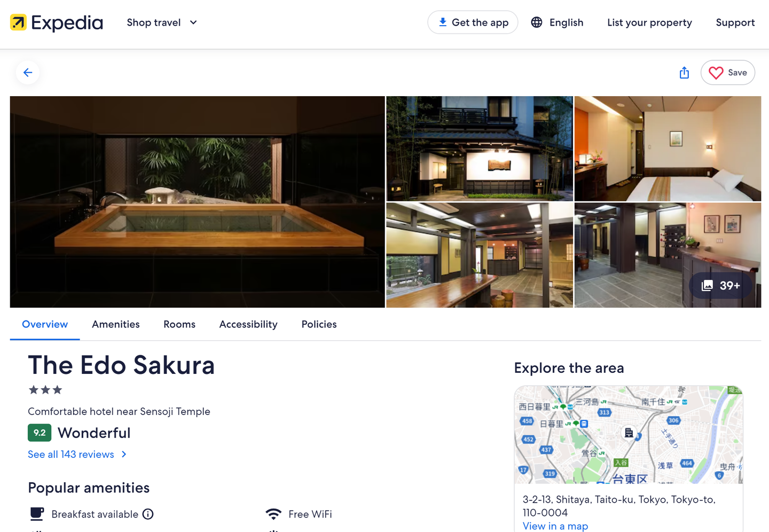The width and height of the screenshot is (769, 532).
Task: Click the download icon in Get the app
Action: [442, 22]
